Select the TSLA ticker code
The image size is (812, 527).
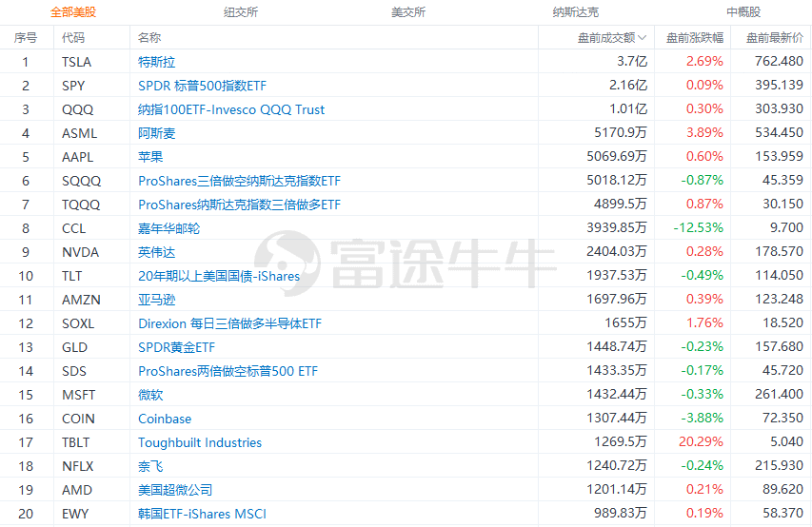[77, 62]
